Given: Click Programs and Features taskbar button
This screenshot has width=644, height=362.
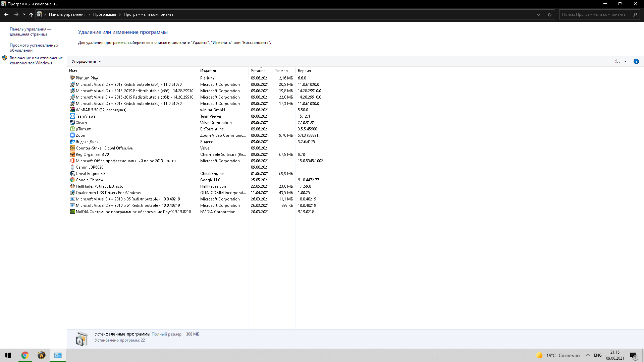Looking at the screenshot, I should (58, 355).
